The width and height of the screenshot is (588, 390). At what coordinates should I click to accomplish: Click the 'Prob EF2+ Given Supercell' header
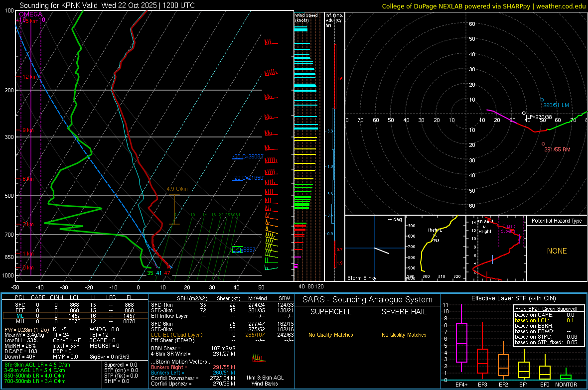tap(546, 309)
